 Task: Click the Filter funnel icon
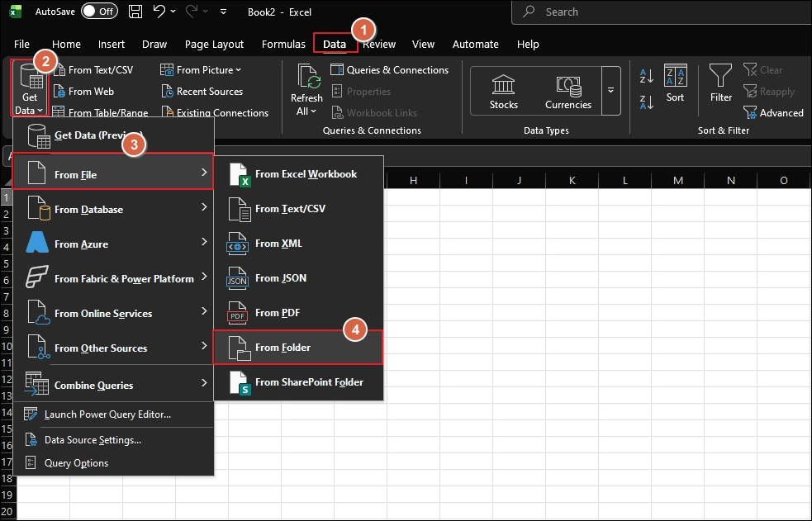(720, 77)
